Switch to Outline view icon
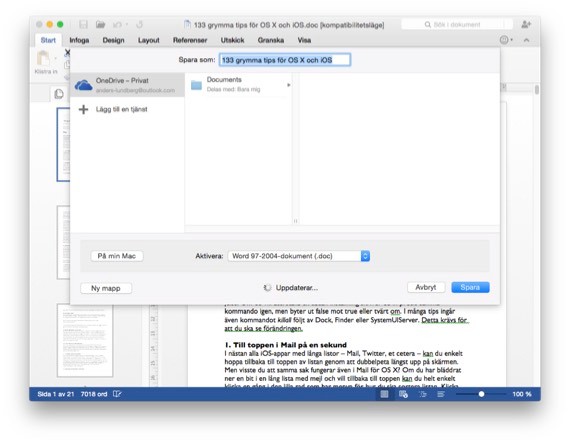 tap(422, 394)
